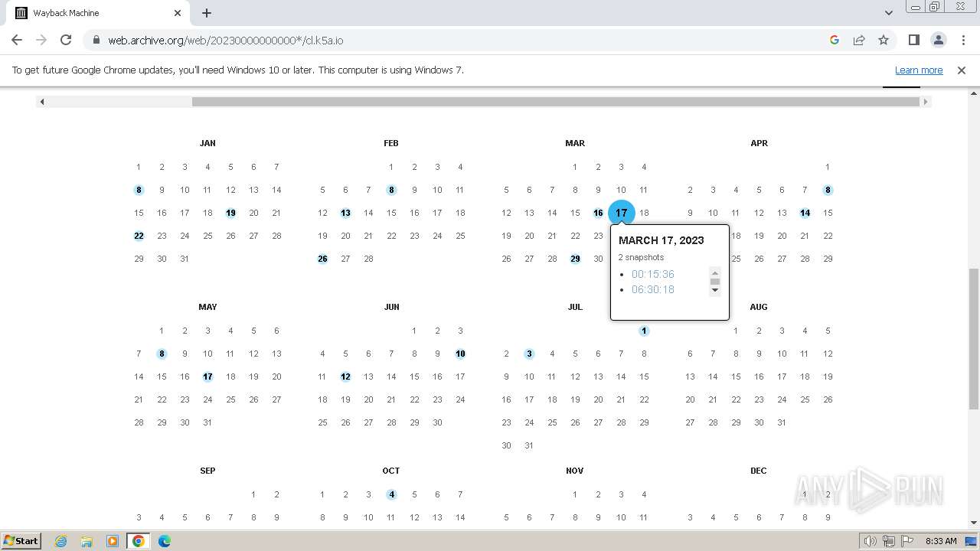
Task: Select March 16 snapshot date
Action: tap(598, 213)
